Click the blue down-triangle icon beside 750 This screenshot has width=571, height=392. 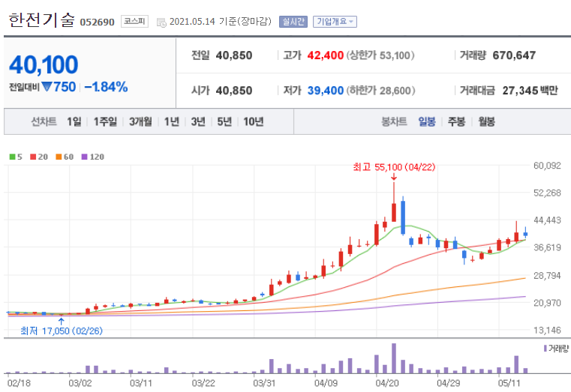tap(47, 86)
